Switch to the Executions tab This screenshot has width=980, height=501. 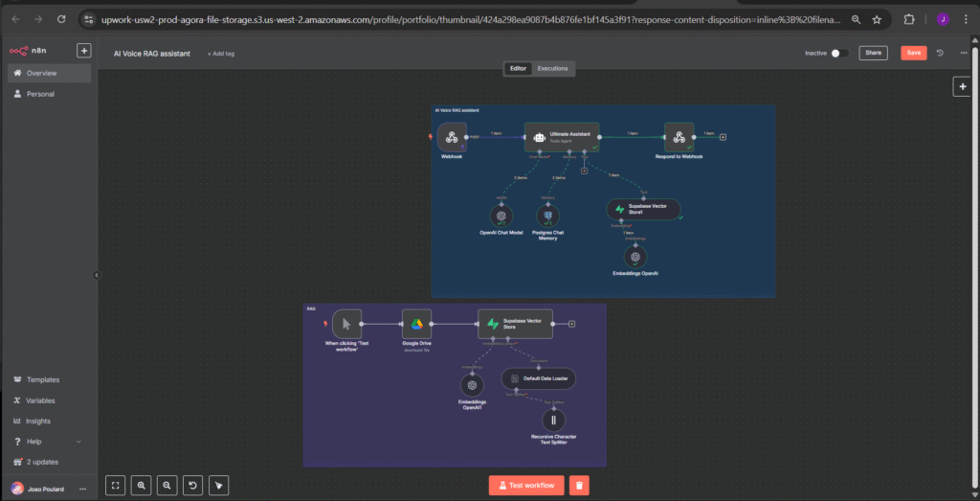(552, 68)
